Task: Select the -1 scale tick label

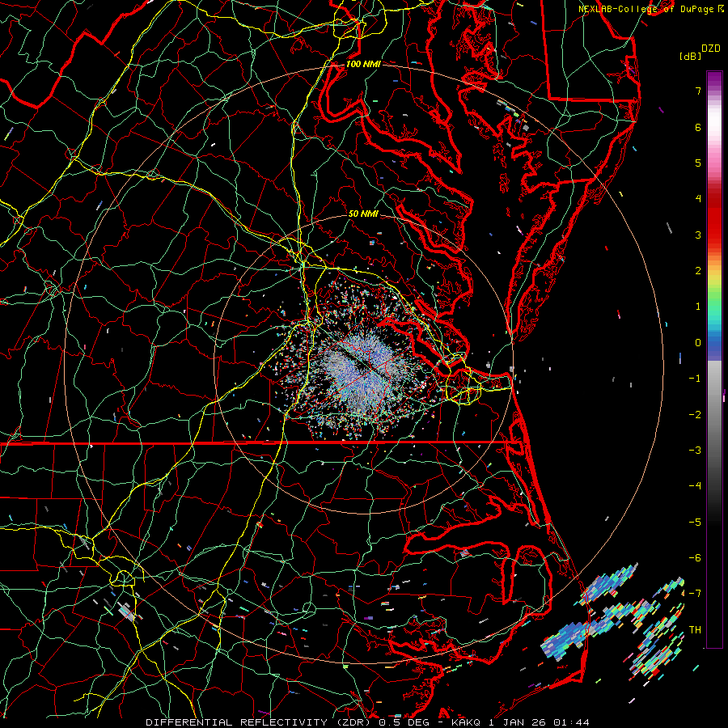Action: pyautogui.click(x=695, y=379)
